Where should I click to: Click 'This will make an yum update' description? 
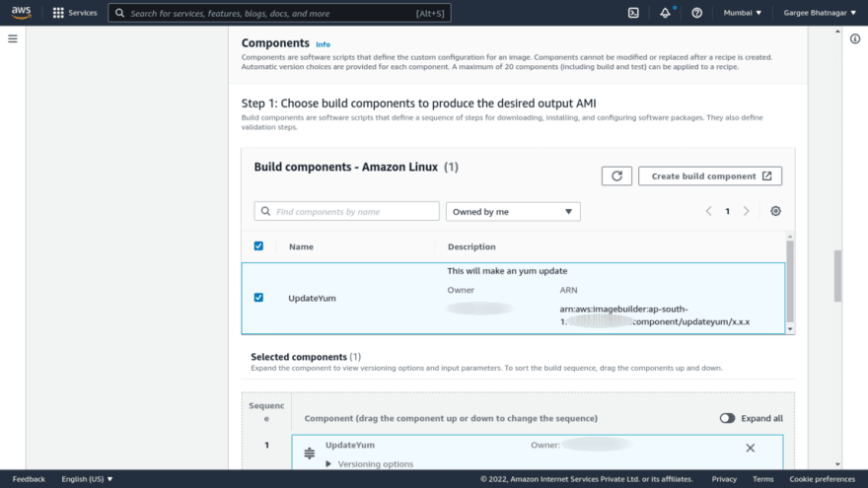507,271
